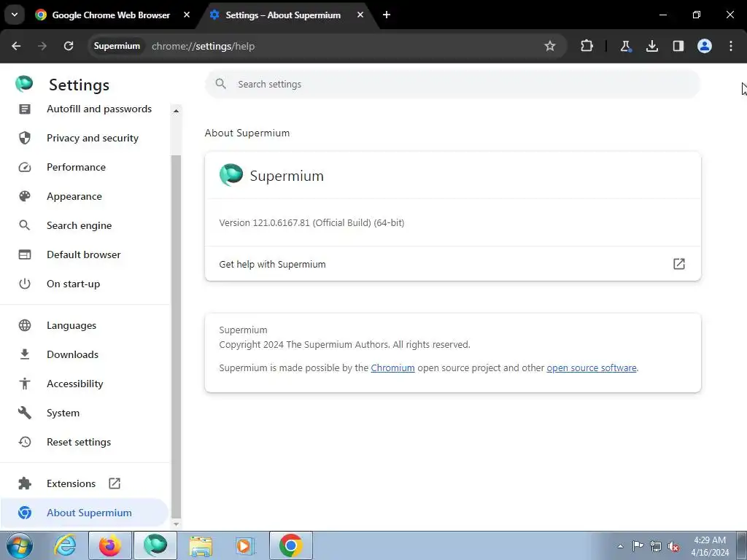This screenshot has height=560, width=747.
Task: Open the Extensions puzzle-piece toolbar button
Action: click(587, 46)
